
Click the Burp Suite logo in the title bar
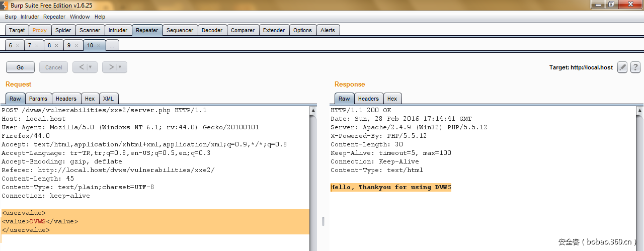[5, 4]
